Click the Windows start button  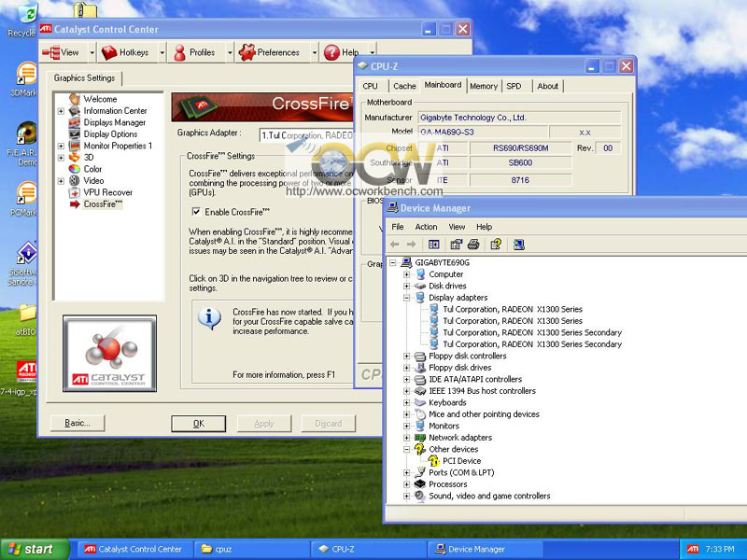35,549
